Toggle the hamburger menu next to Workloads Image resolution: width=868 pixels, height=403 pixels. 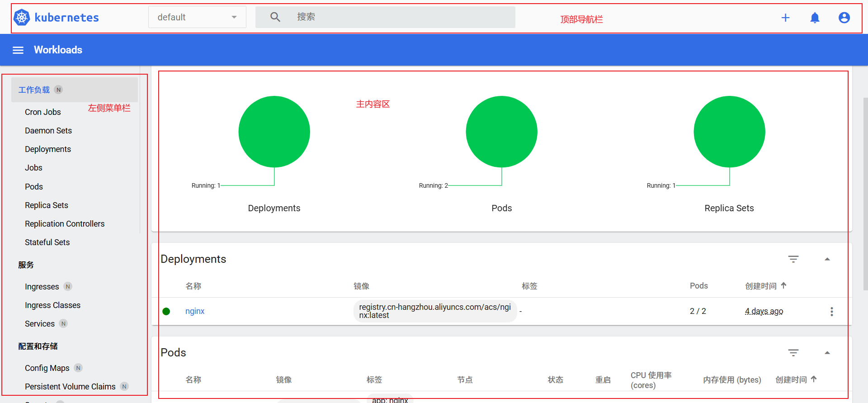pyautogui.click(x=18, y=50)
